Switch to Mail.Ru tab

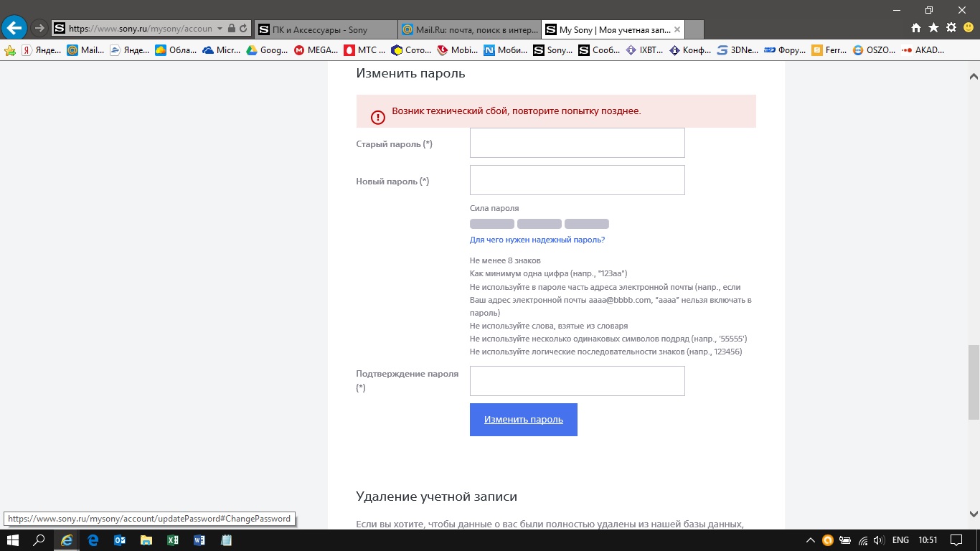[468, 29]
